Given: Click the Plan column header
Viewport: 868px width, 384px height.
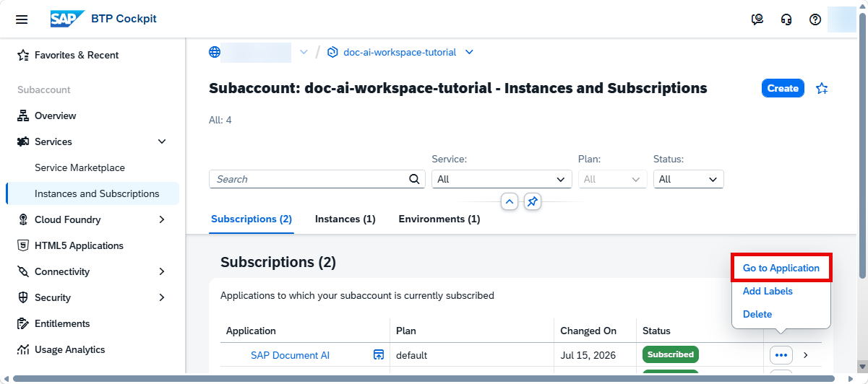Looking at the screenshot, I should (406, 331).
